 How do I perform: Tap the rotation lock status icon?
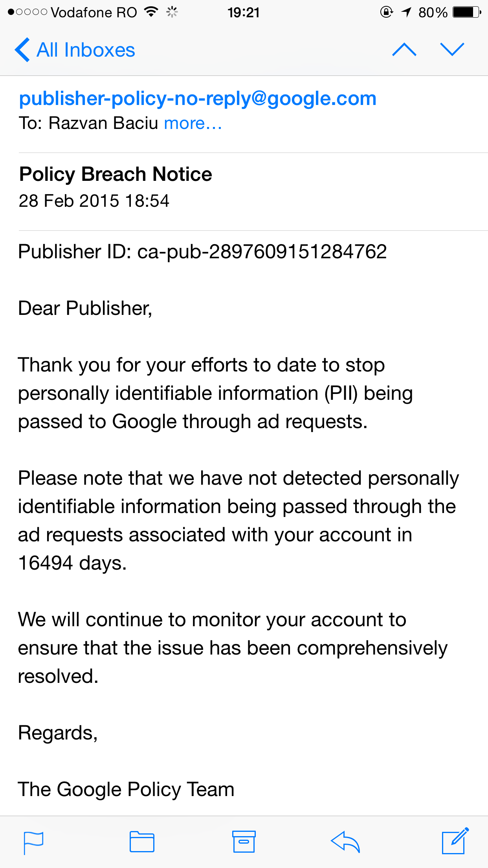(386, 12)
